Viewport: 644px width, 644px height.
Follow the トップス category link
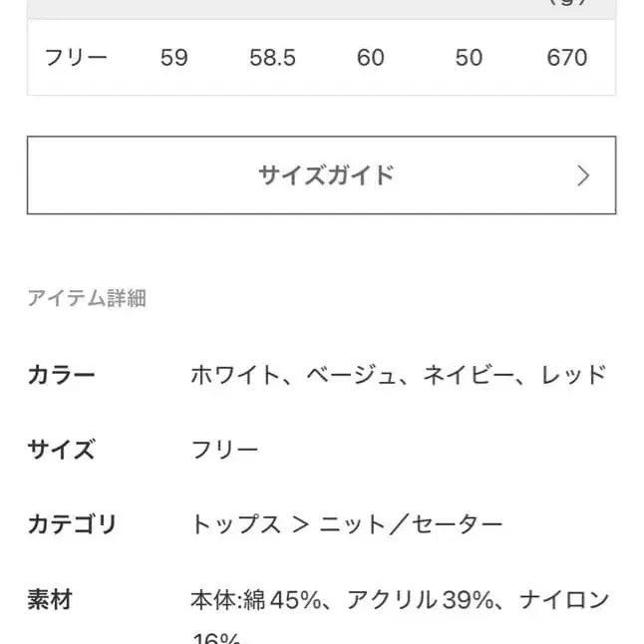[x=235, y=524]
